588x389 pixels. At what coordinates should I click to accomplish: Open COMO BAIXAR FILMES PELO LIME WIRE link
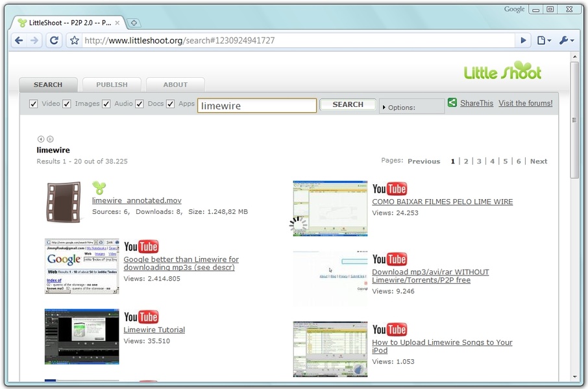pyautogui.click(x=443, y=202)
